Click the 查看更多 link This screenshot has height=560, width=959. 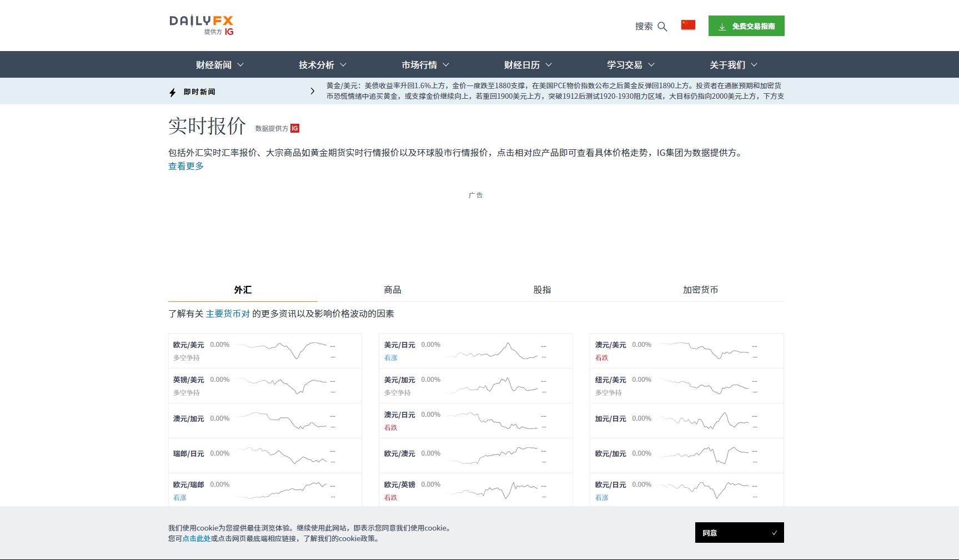click(185, 166)
